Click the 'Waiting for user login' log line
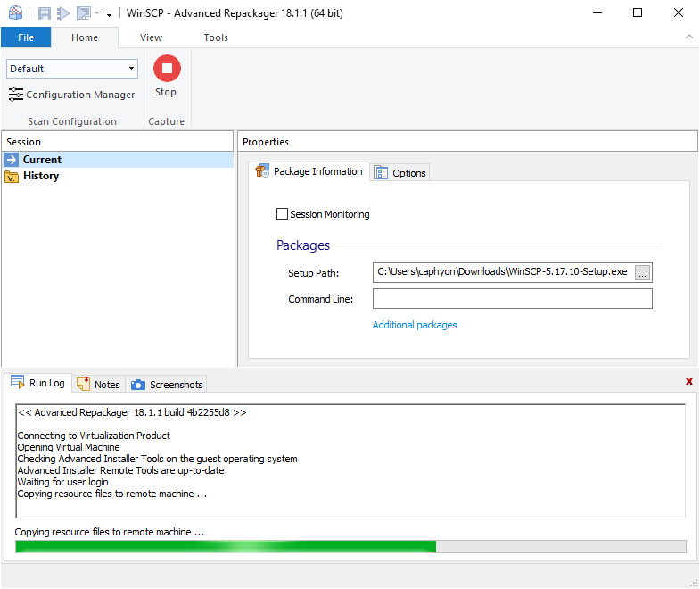The height and width of the screenshot is (589, 700). pyautogui.click(x=63, y=482)
